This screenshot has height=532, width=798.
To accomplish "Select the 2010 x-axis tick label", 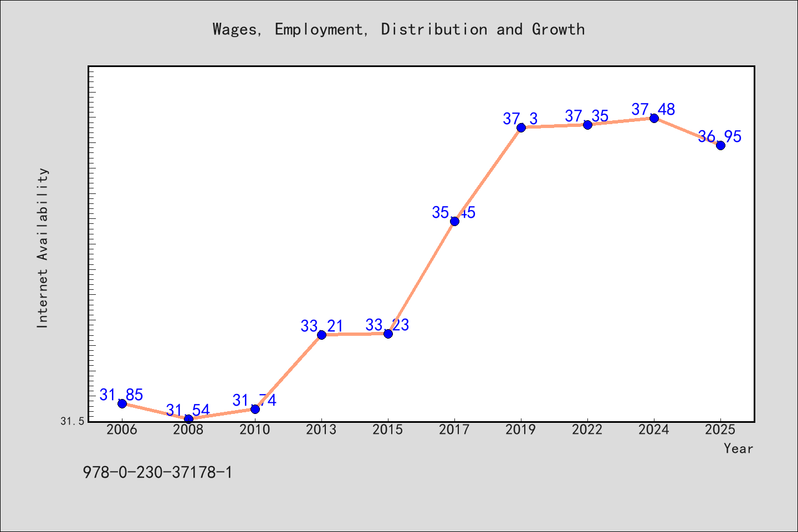I will (255, 430).
